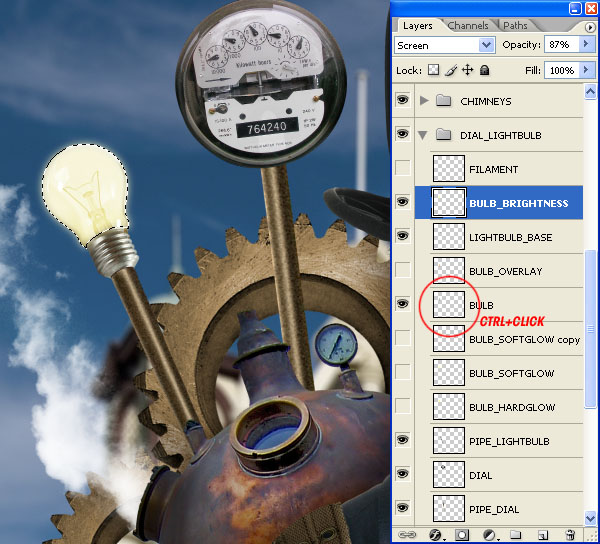This screenshot has height=544, width=600.
Task: Add a layer mask
Action: (x=462, y=535)
